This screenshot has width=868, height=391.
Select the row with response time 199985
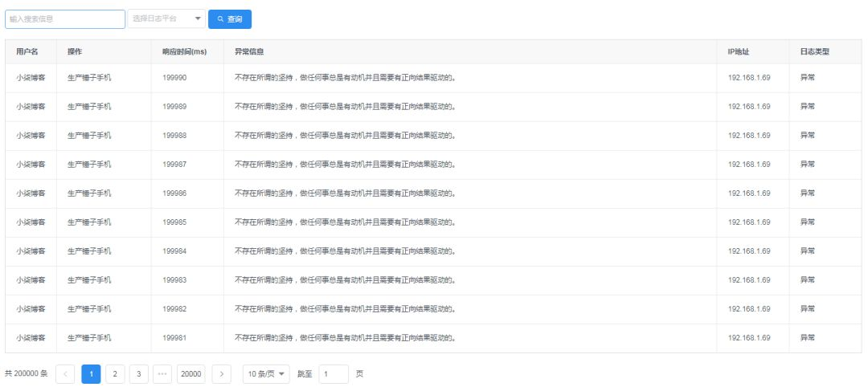coord(433,222)
